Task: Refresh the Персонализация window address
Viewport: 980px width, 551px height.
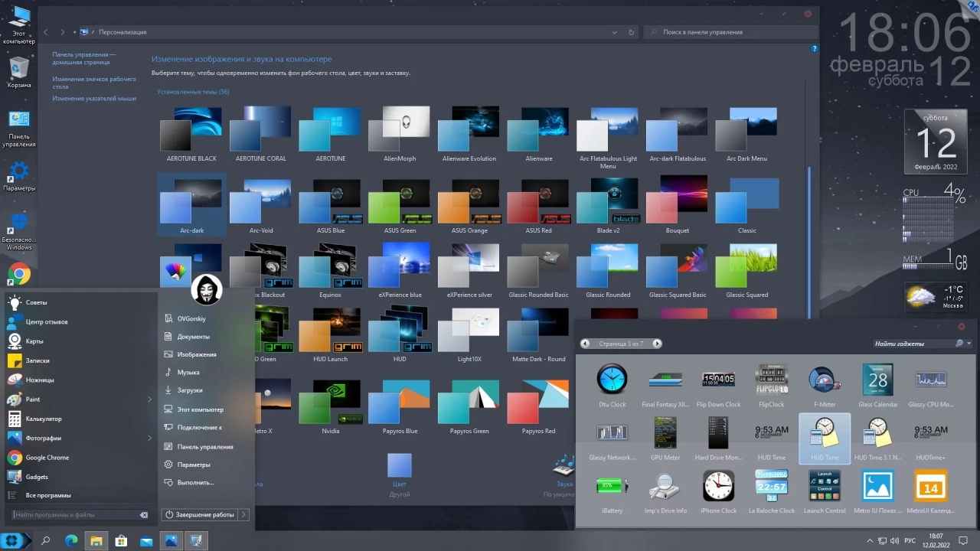Action: click(x=631, y=32)
